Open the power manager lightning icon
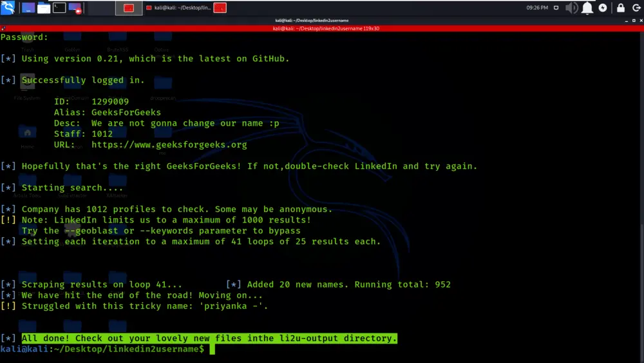Viewport: 644px width, 363px height. [x=603, y=8]
